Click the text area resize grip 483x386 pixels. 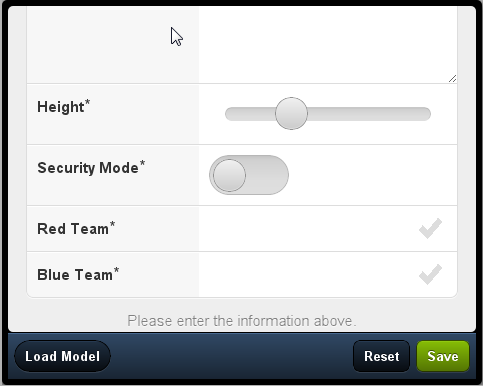(452, 79)
